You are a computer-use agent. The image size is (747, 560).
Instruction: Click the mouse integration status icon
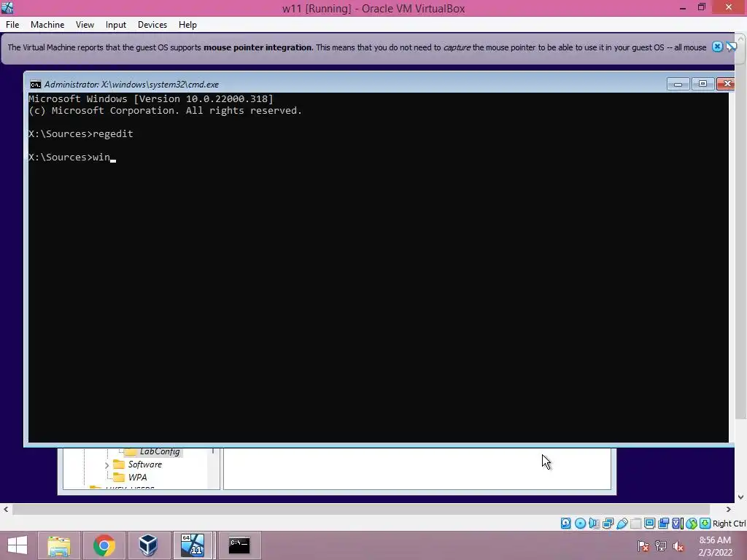pos(692,524)
